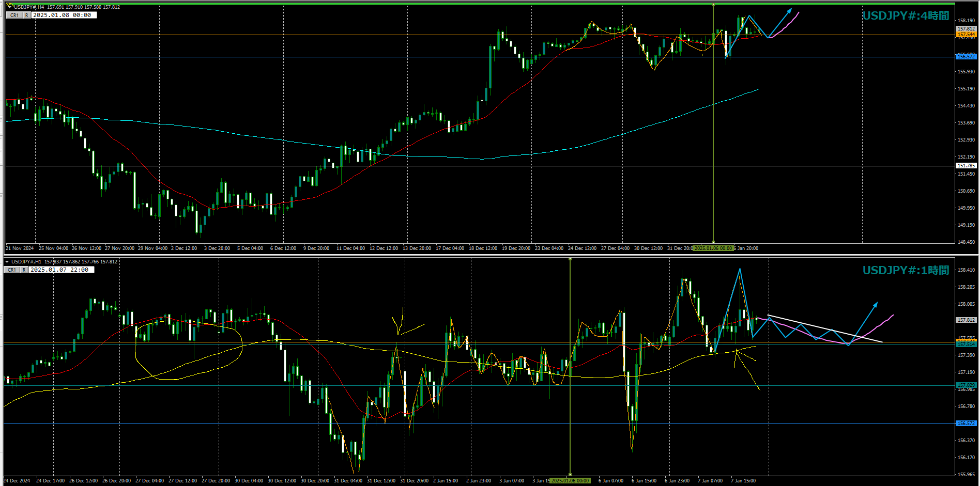Click the green 2025.01.06 00:00 marker on H1
The height and width of the screenshot is (486, 980).
[570, 481]
